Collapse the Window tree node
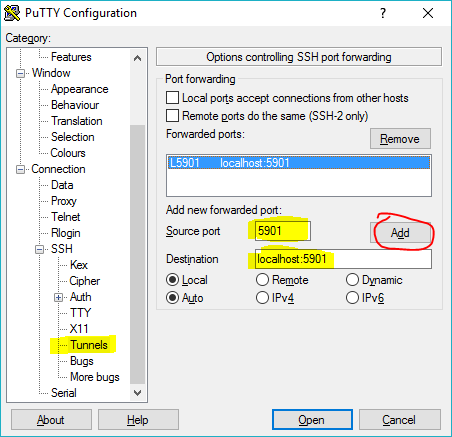This screenshot has width=452, height=437. (21, 73)
